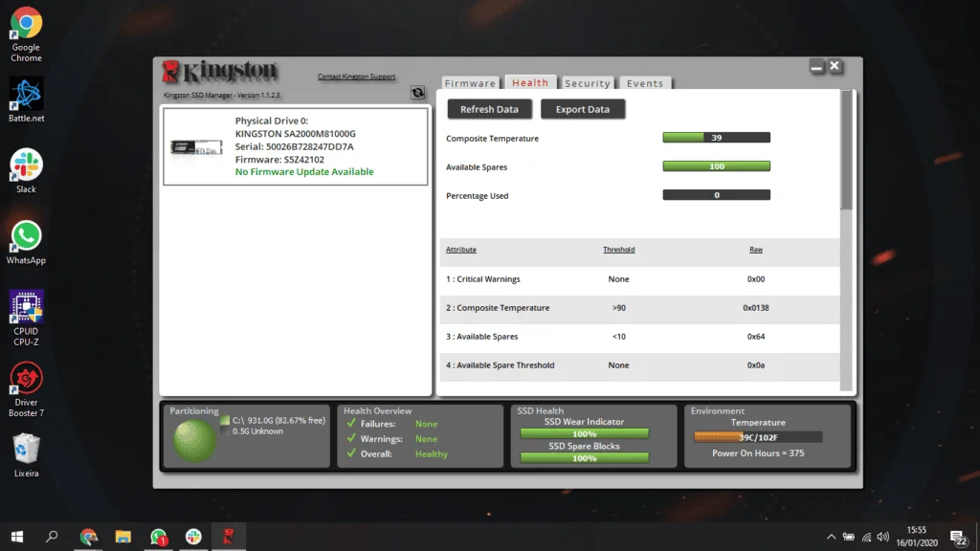The width and height of the screenshot is (980, 551).
Task: Click No Firmware Update Available text
Action: [x=304, y=172]
